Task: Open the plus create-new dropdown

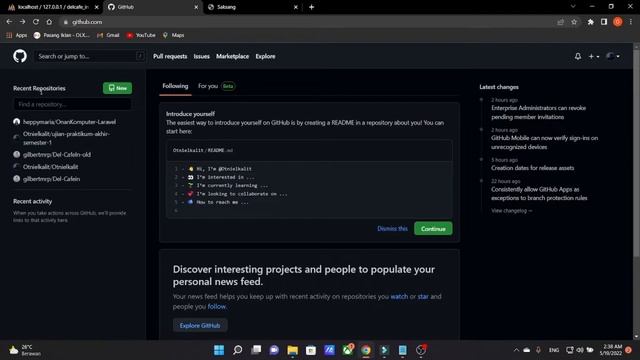Action: point(593,56)
